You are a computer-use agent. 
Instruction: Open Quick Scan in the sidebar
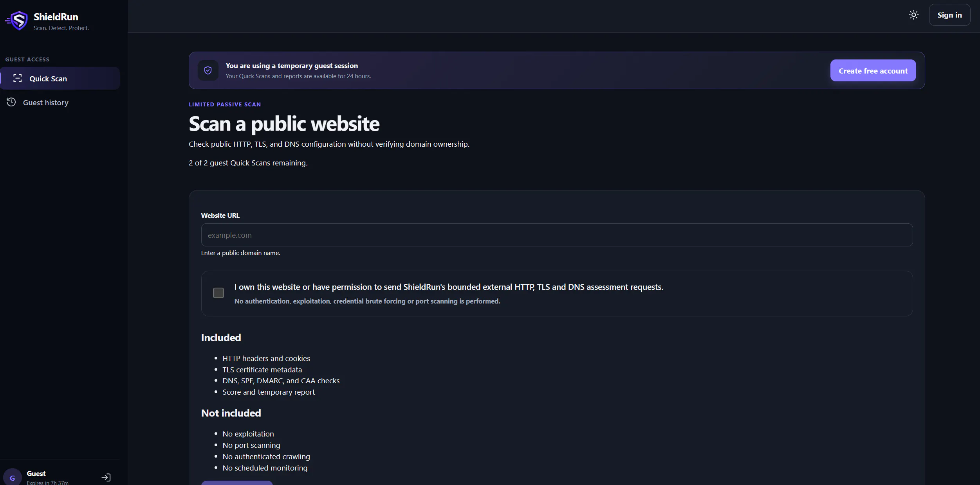[x=60, y=78]
